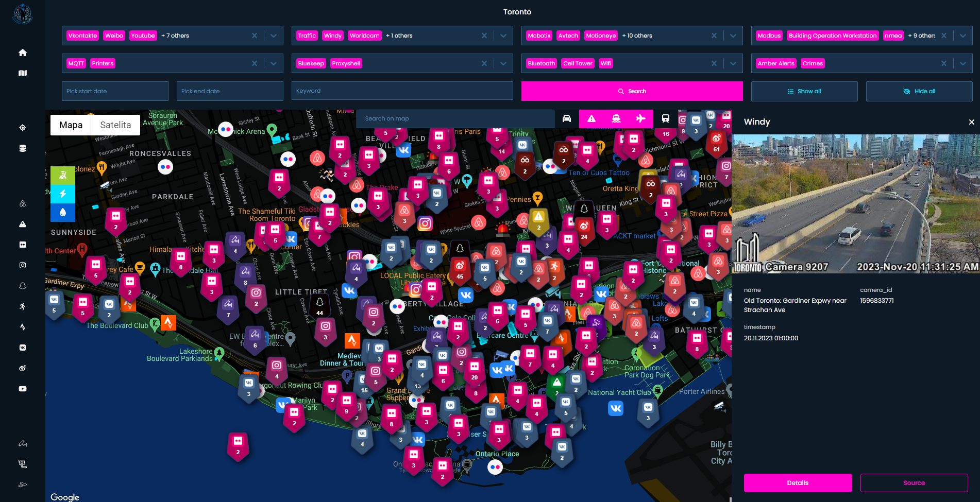The width and height of the screenshot is (980, 502).
Task: Select the running person icon in sidebar
Action: [23, 306]
